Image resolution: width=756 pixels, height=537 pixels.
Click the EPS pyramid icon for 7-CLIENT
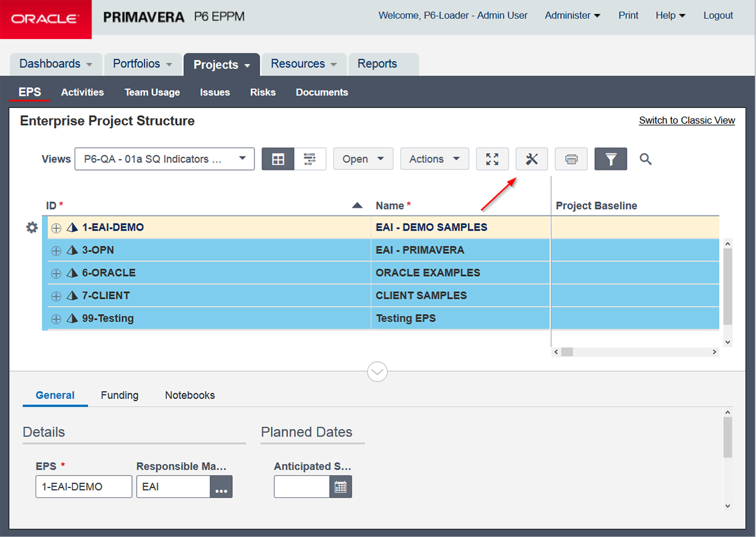coord(72,296)
